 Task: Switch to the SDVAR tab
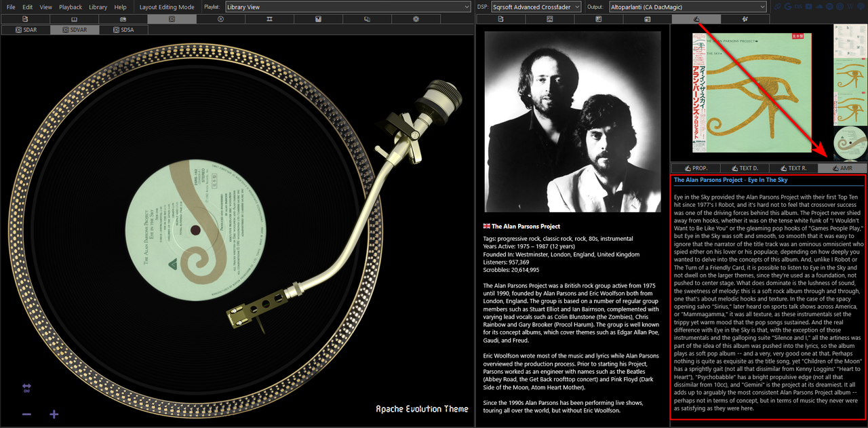click(x=74, y=30)
